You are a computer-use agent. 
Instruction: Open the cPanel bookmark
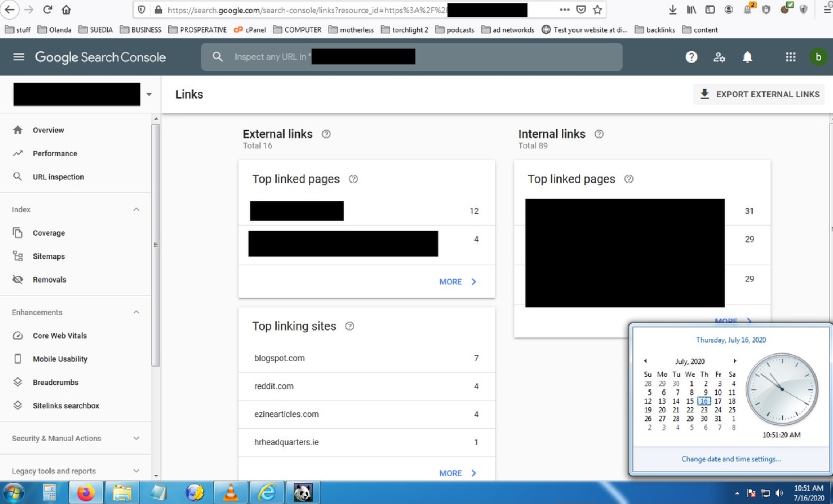click(250, 30)
